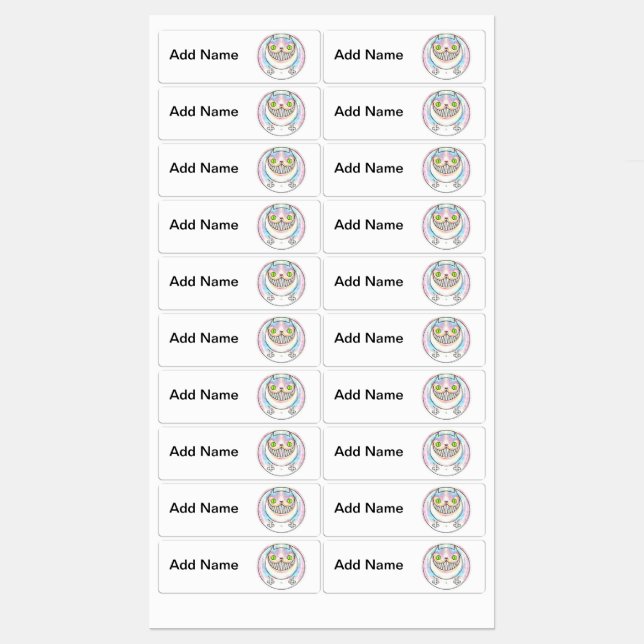Select "Add Name" in right column, third row
The width and height of the screenshot is (644, 644).
tap(369, 168)
